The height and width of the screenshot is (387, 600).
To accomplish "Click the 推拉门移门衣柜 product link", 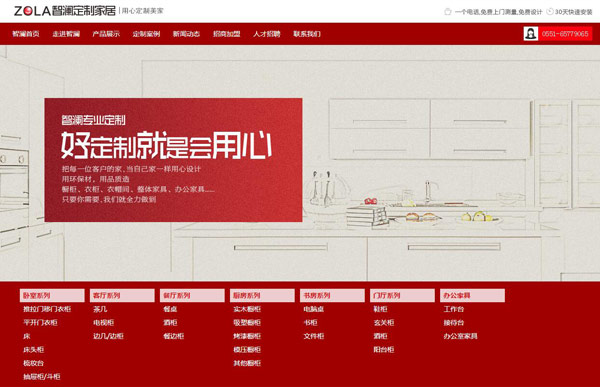I will pos(47,309).
